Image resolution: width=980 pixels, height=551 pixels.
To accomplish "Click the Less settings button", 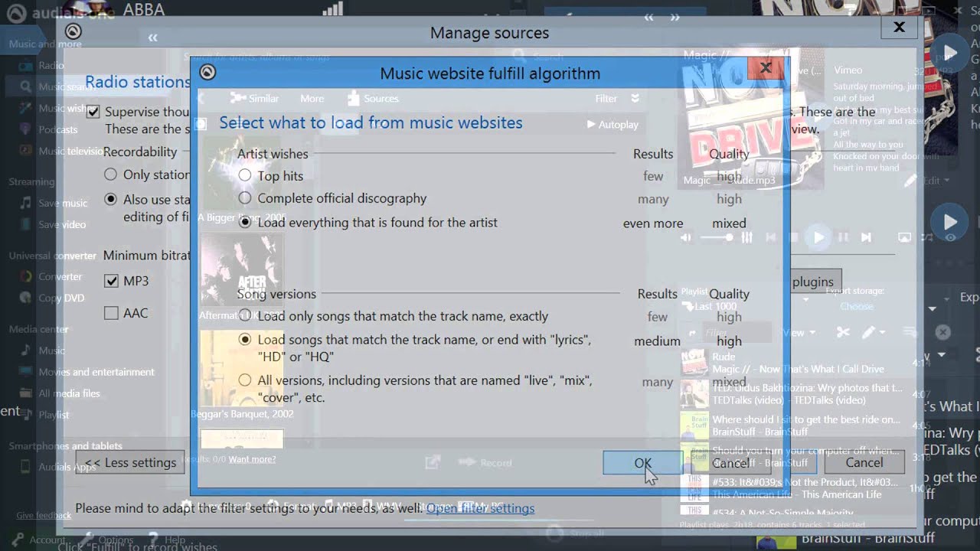I will [130, 462].
